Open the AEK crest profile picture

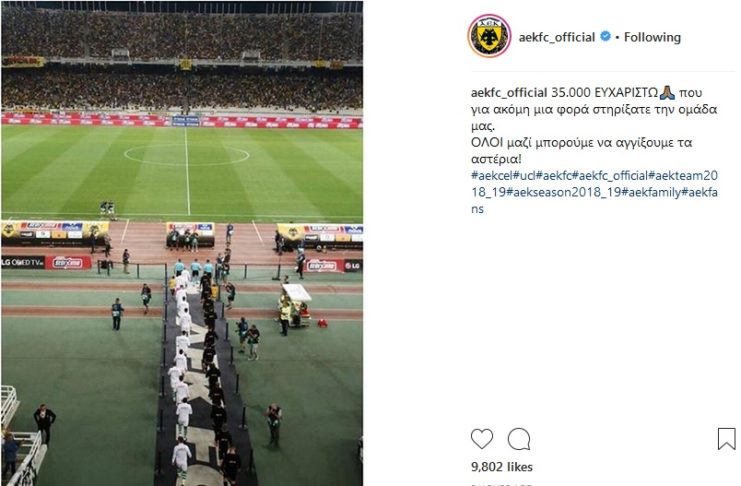[489, 36]
